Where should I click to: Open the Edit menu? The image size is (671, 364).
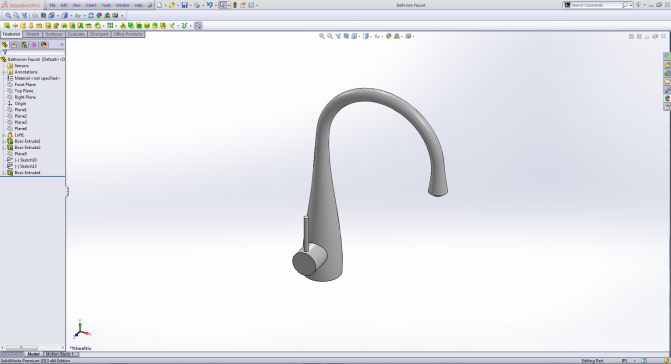pos(64,5)
